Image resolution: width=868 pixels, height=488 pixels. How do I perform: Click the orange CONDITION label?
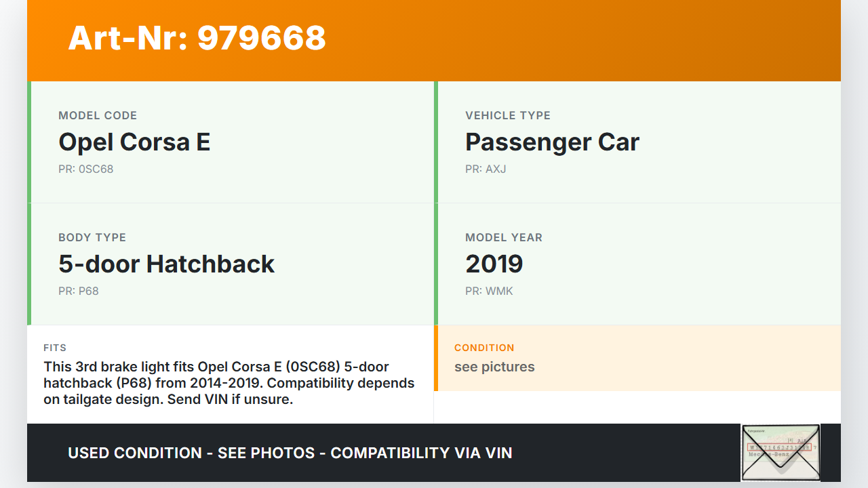click(484, 348)
